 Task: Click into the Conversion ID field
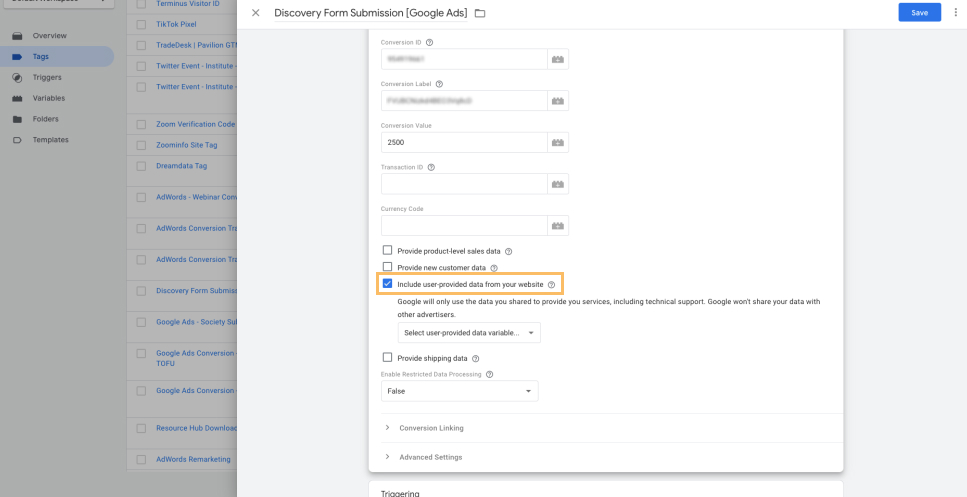[464, 59]
